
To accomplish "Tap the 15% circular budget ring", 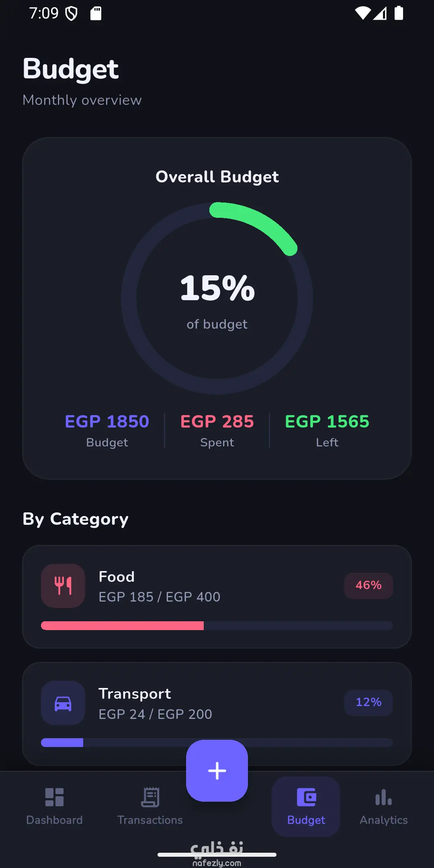I will (x=217, y=298).
